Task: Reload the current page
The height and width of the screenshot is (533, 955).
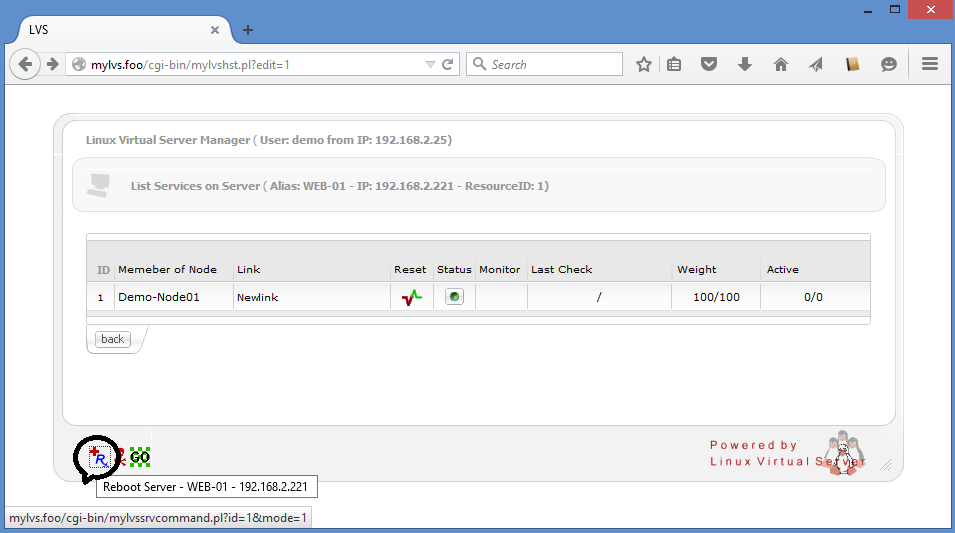Action: 448,64
